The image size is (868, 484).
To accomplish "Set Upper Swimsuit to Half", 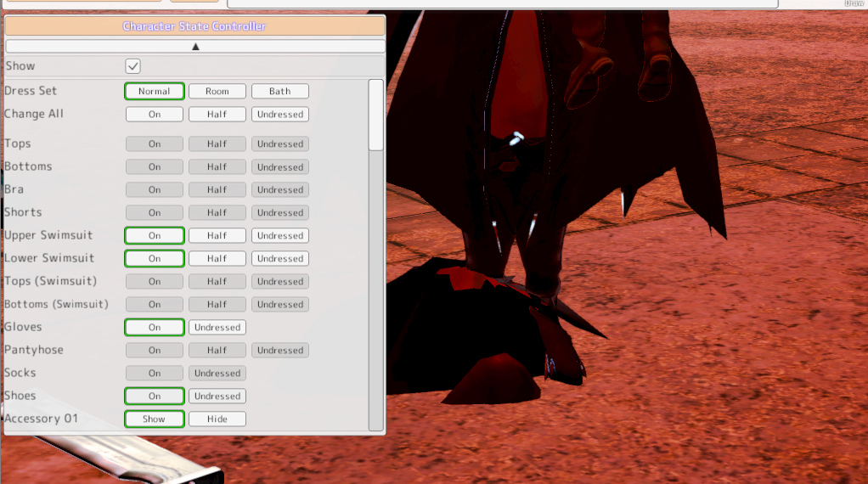I will tap(217, 236).
